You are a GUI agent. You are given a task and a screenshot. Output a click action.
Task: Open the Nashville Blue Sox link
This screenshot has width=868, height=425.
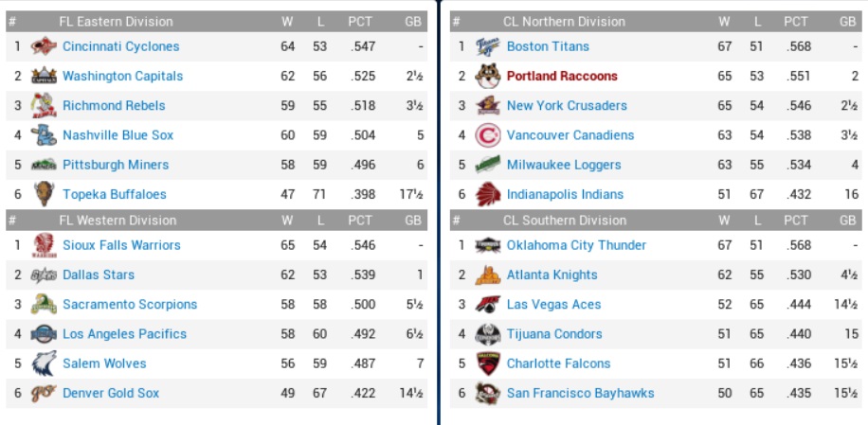point(118,135)
